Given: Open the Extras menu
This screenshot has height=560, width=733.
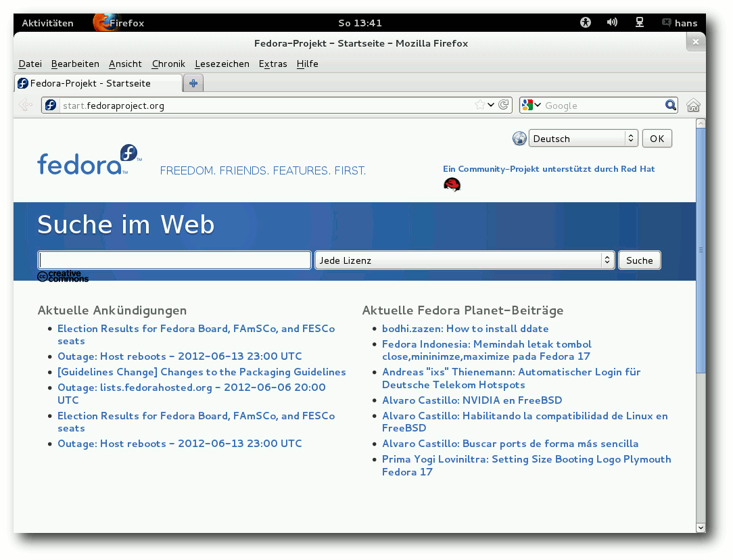Looking at the screenshot, I should click(273, 64).
